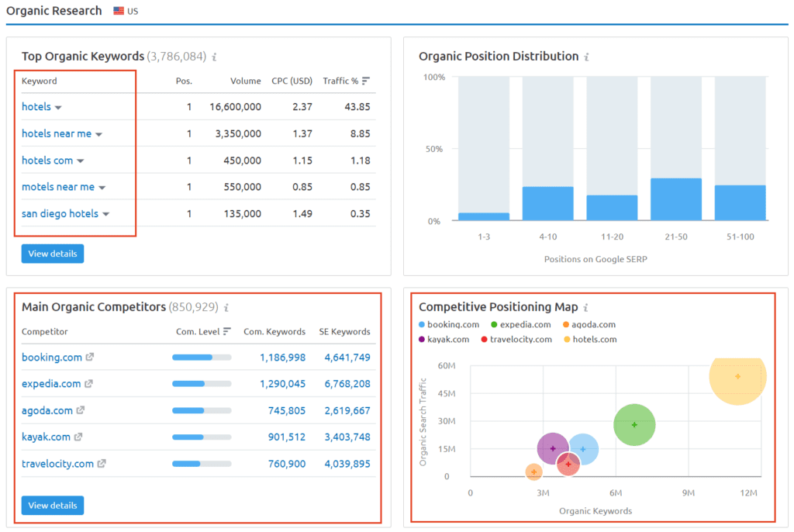Open kayak.com external link icon
The image size is (794, 532).
click(x=78, y=437)
